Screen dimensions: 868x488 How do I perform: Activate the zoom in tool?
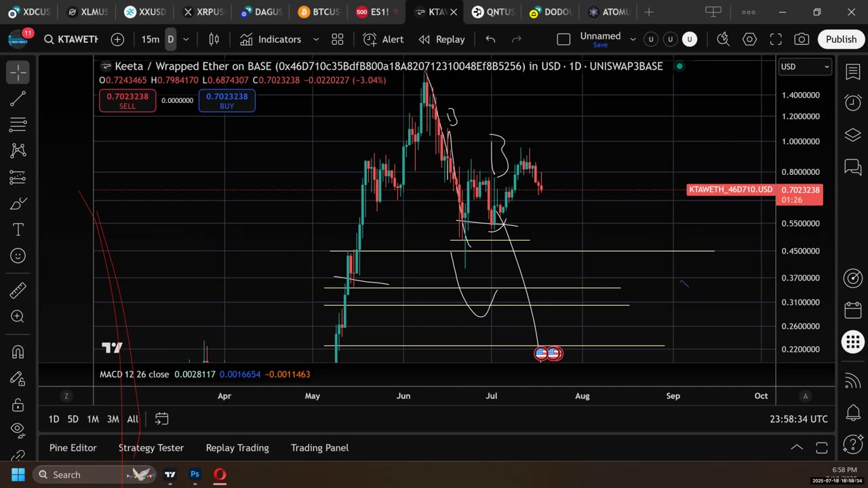pos(18,317)
